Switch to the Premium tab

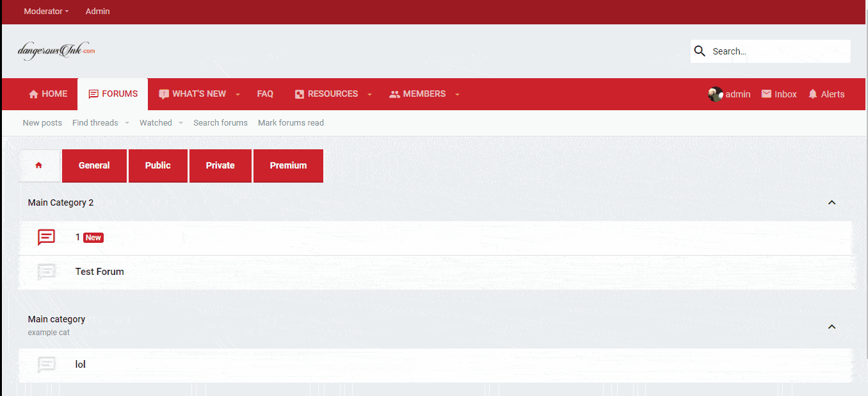(x=288, y=165)
